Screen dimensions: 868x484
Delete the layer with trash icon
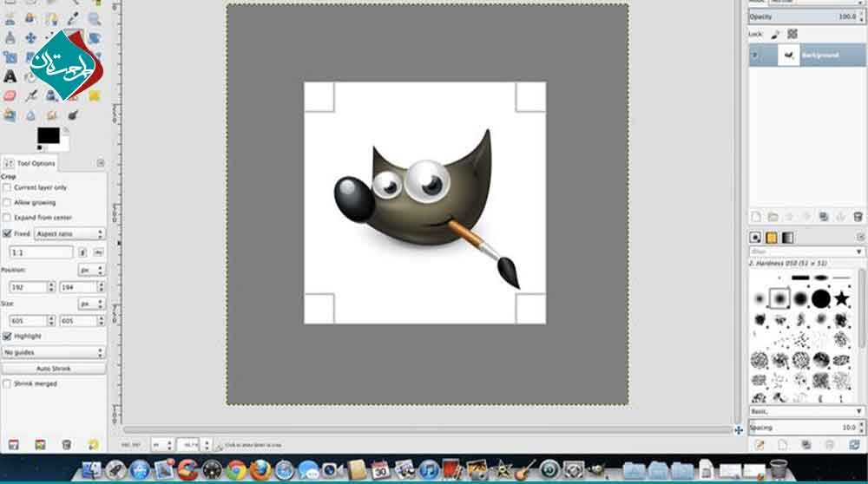(858, 217)
